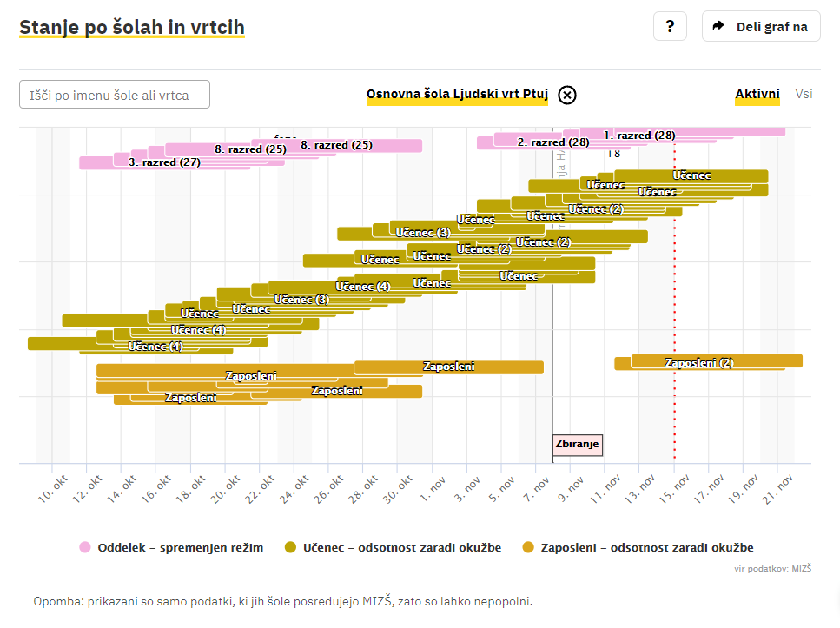Select the 3. razred (27) bar

tap(164, 162)
